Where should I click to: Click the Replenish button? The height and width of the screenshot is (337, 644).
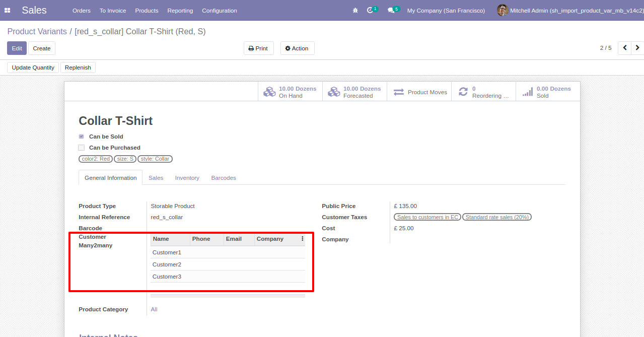click(78, 68)
